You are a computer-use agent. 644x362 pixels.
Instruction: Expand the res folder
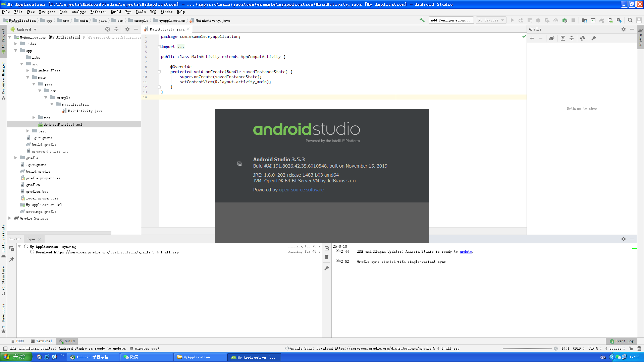(x=34, y=117)
